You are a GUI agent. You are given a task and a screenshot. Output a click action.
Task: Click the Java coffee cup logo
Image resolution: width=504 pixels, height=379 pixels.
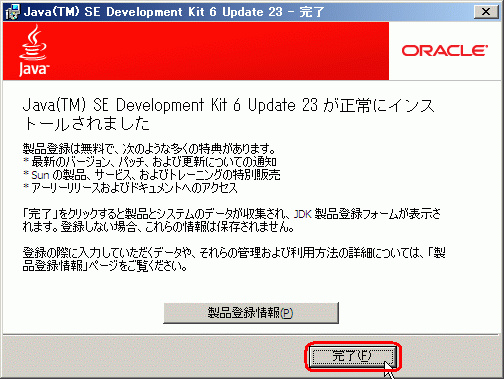click(x=34, y=51)
